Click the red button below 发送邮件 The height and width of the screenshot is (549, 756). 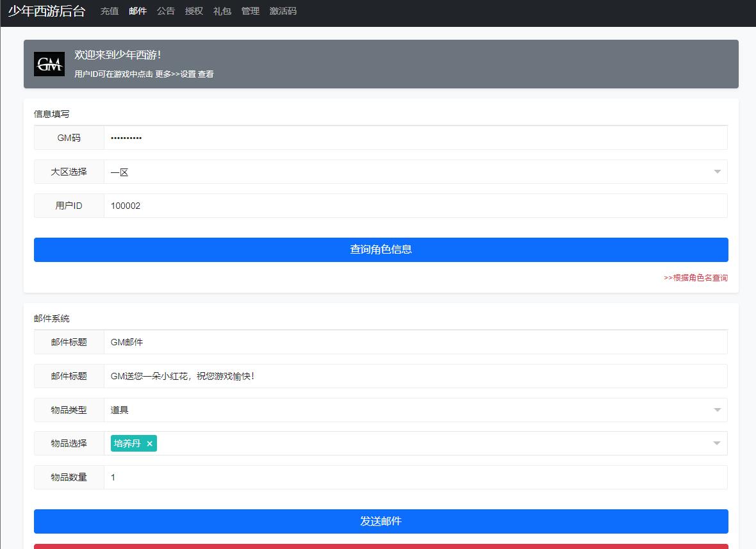(381, 546)
